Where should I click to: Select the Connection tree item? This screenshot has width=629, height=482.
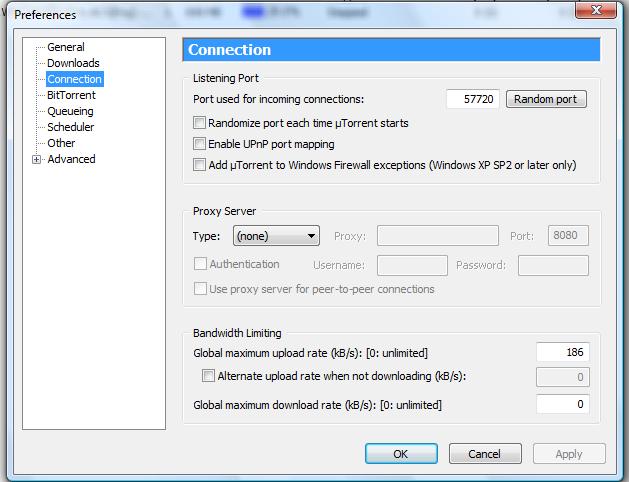[x=75, y=79]
